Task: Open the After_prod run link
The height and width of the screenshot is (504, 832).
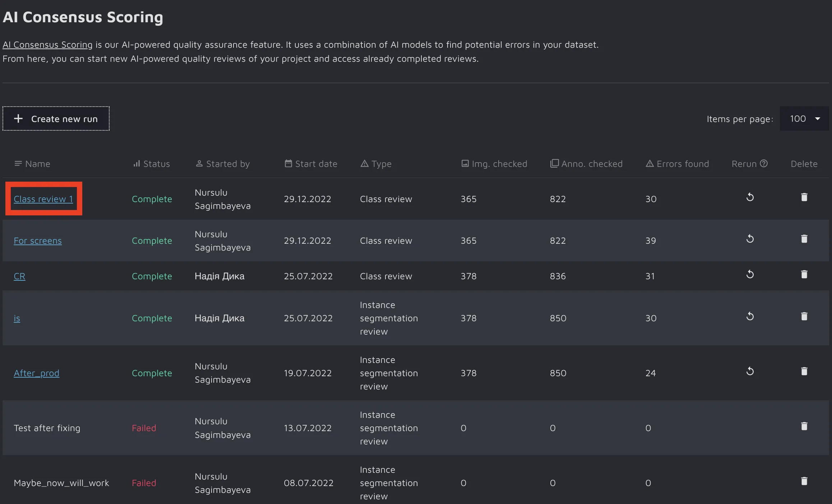Action: pos(36,373)
